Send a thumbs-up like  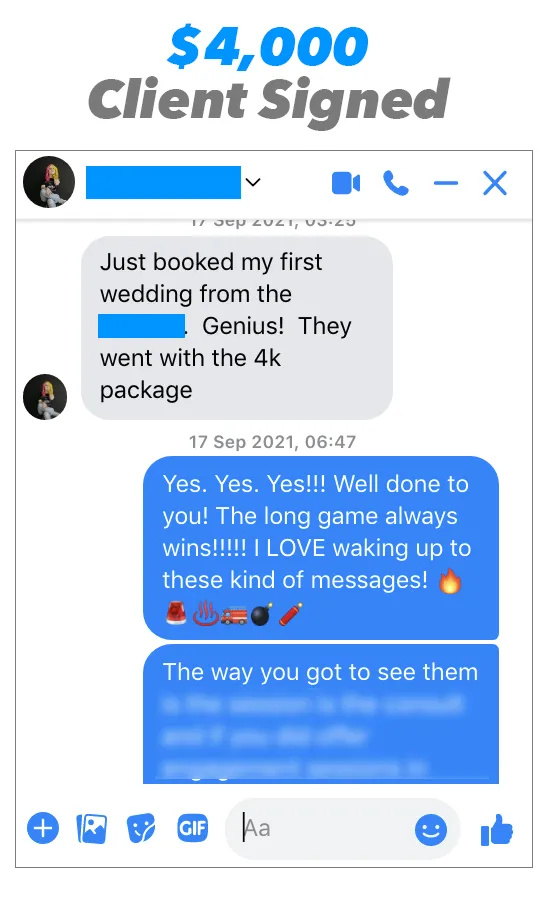(x=496, y=830)
